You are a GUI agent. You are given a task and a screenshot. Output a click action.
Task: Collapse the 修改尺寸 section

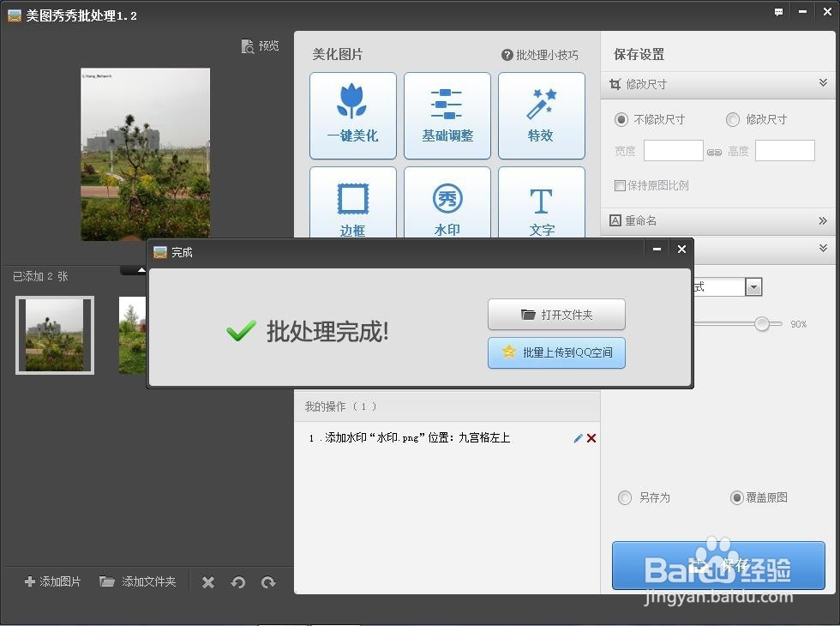pos(825,83)
